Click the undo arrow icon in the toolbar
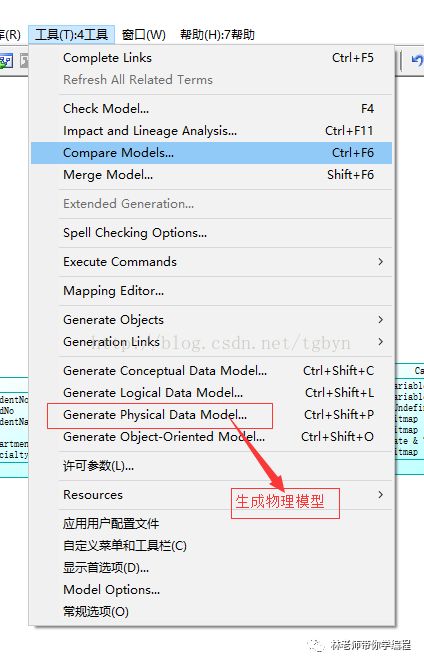This screenshot has width=424, height=664. 418,61
